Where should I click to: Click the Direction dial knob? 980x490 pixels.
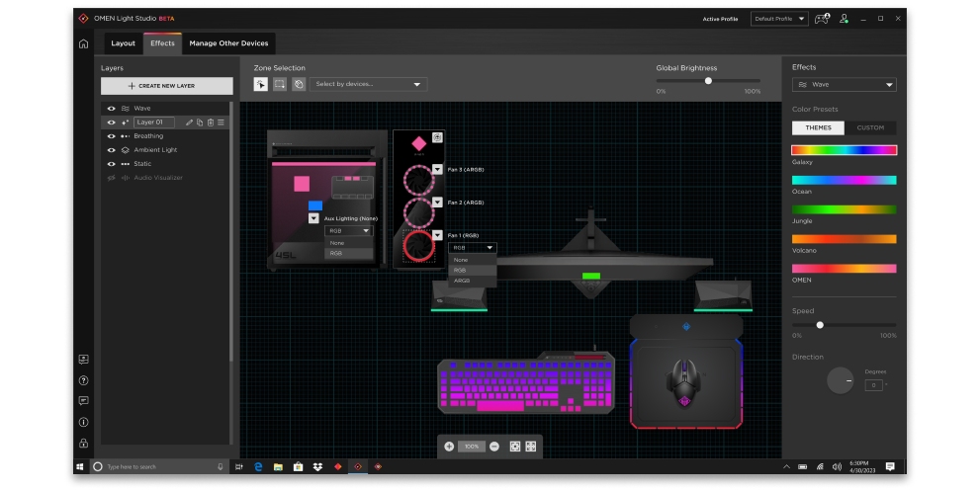click(840, 380)
